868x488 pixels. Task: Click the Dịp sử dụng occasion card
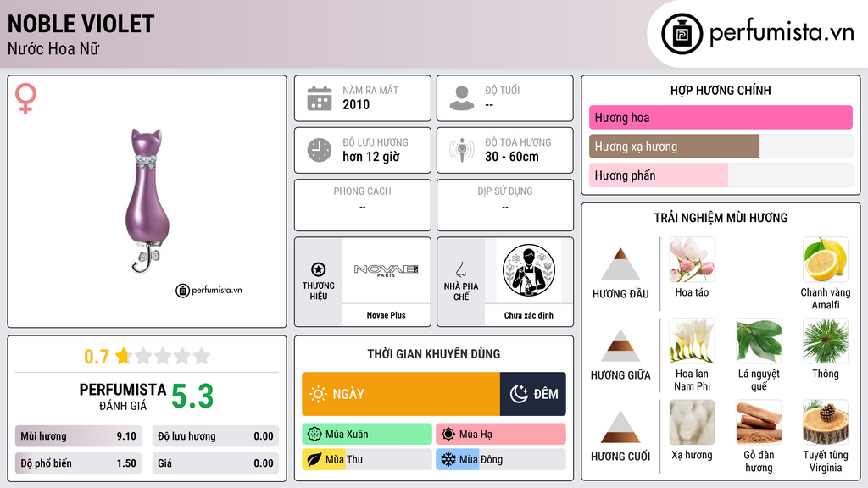pos(505,205)
